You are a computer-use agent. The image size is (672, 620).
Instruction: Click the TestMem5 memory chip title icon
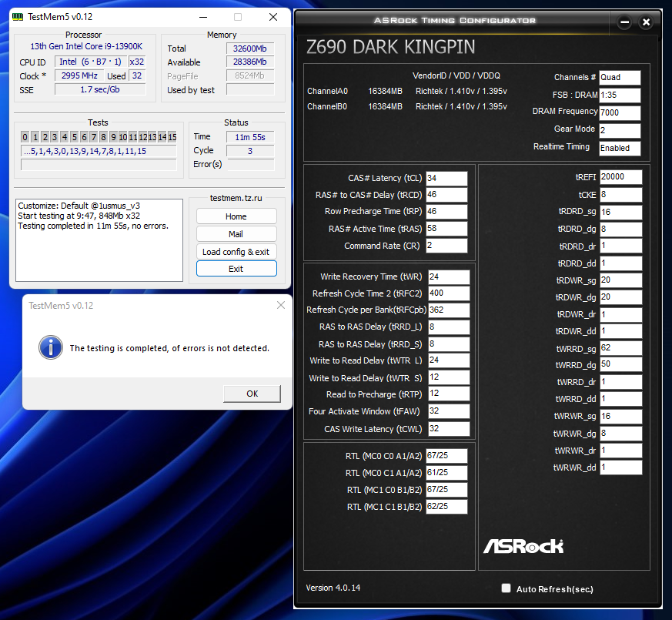coord(18,17)
